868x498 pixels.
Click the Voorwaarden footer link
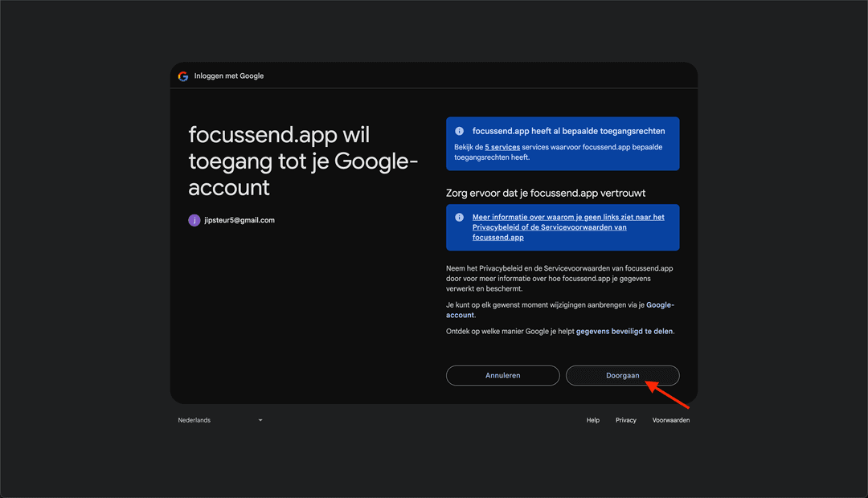[671, 420]
